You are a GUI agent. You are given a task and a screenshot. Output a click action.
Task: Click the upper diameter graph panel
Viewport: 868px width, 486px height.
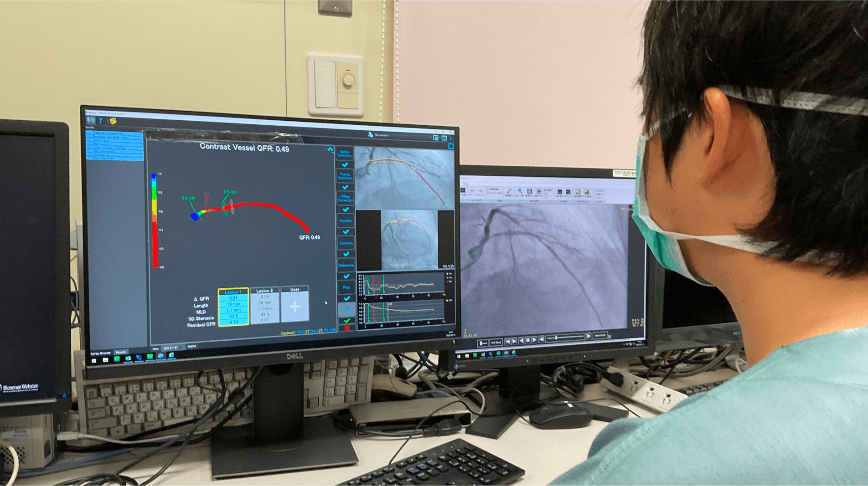[406, 285]
